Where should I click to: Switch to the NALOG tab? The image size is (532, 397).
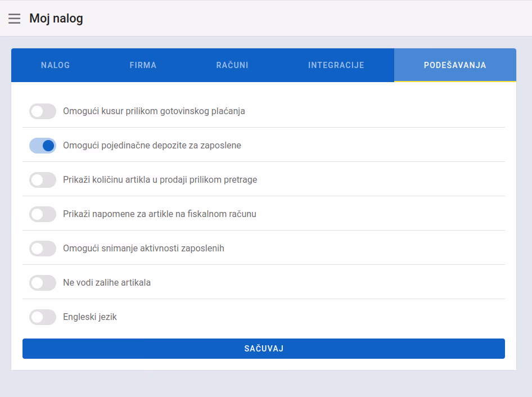pyautogui.click(x=55, y=65)
